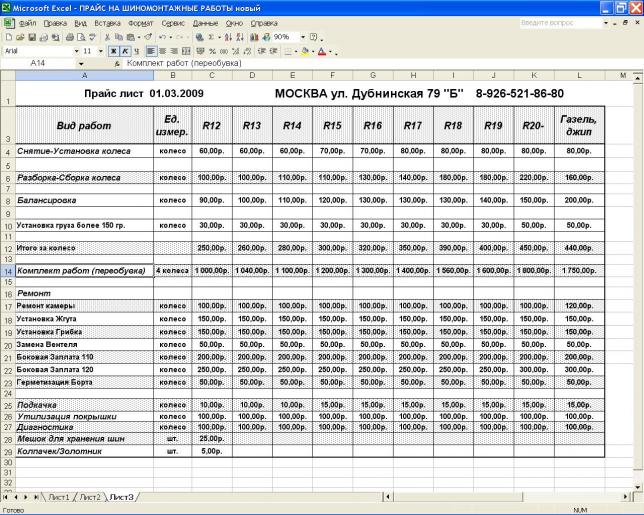Open the Arial font name dropdown
644x515 pixels.
point(76,51)
